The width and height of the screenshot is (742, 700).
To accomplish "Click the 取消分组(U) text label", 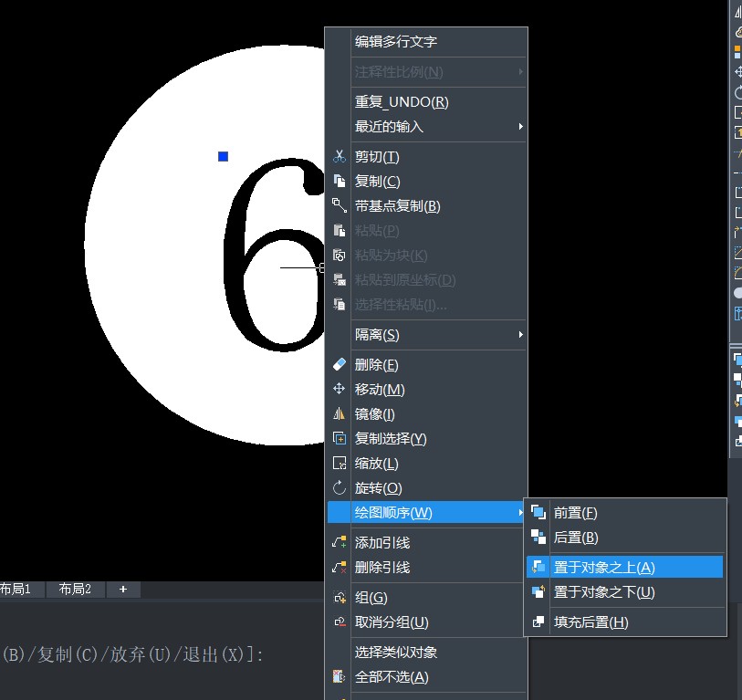I will click(x=392, y=622).
